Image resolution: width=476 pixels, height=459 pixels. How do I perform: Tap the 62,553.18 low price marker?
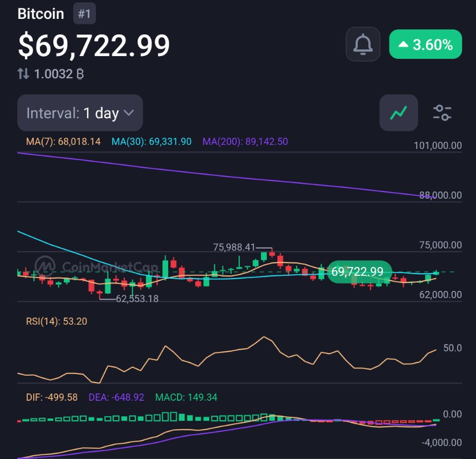point(137,299)
